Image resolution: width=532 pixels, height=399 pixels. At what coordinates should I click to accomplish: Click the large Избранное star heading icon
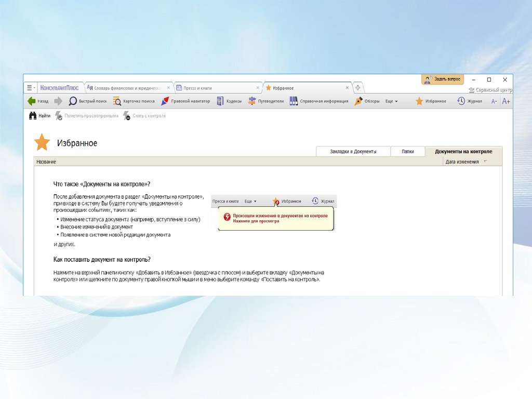42,142
